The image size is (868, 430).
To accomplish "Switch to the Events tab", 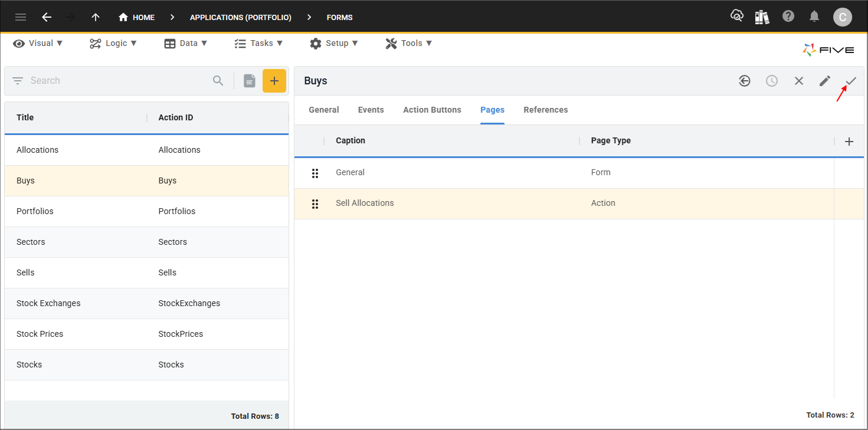I will [x=371, y=110].
